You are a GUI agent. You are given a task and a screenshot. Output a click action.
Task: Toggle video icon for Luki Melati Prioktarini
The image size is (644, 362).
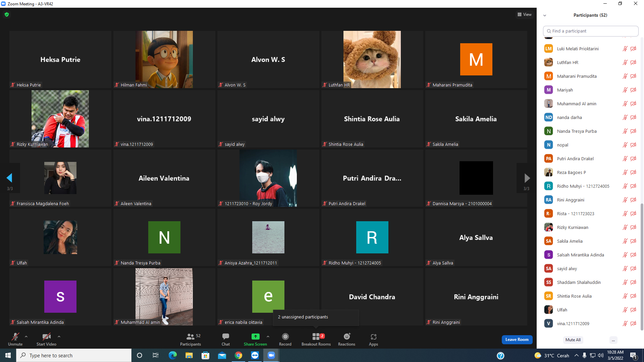pos(633,49)
